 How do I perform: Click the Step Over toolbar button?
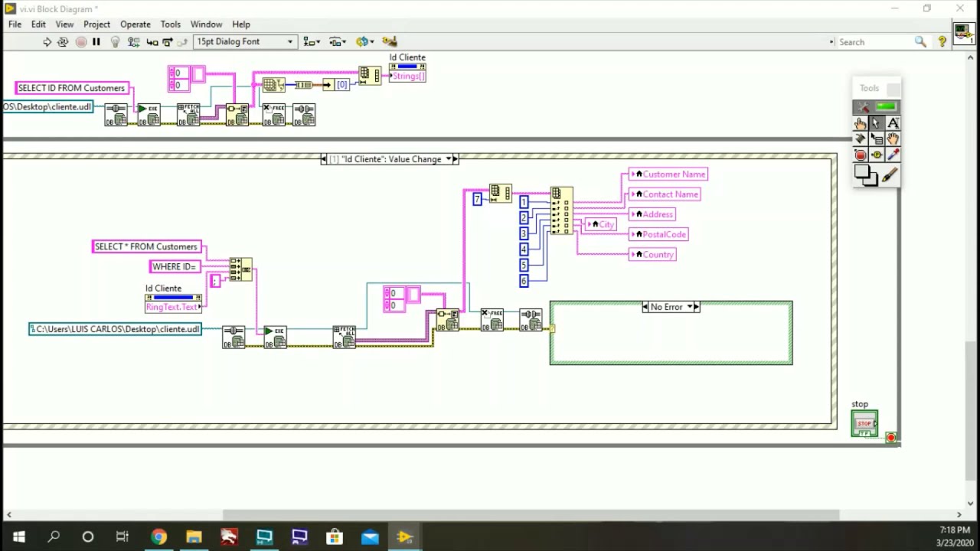pyautogui.click(x=168, y=42)
